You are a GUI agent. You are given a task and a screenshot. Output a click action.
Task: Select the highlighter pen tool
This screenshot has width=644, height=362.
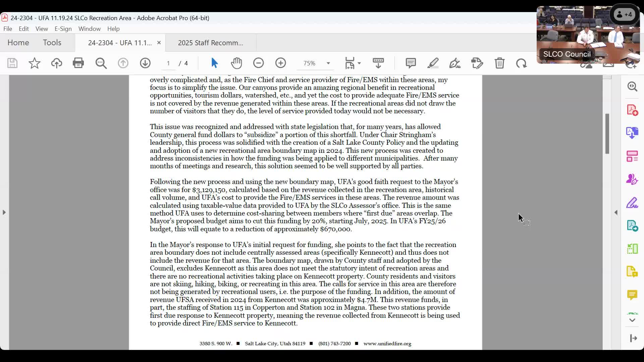pyautogui.click(x=433, y=63)
